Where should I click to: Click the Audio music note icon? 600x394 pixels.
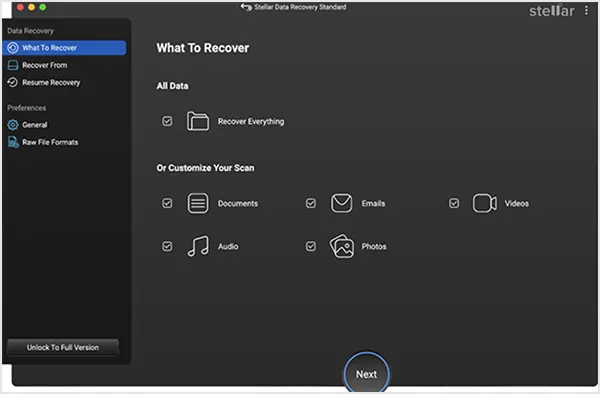click(x=198, y=246)
